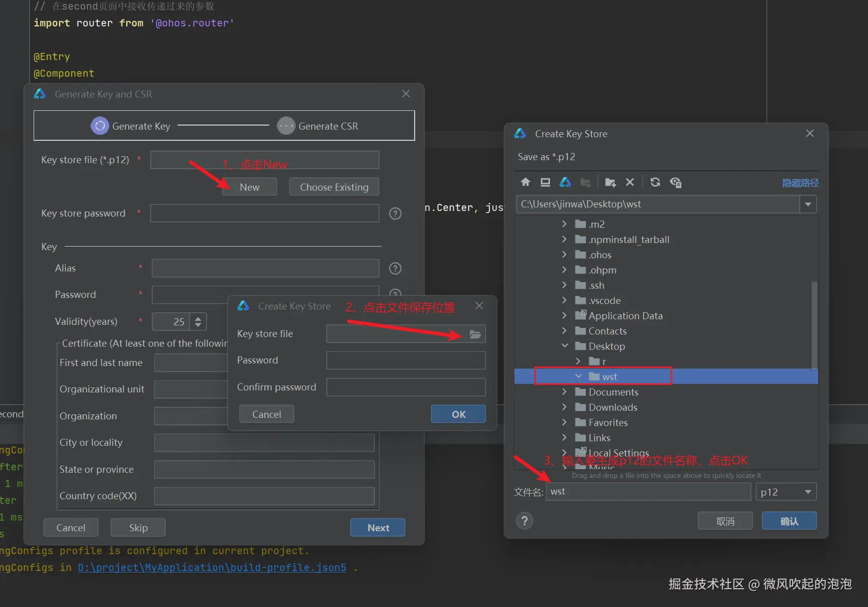Expand the Contacts folder
The image size is (868, 607).
point(564,331)
